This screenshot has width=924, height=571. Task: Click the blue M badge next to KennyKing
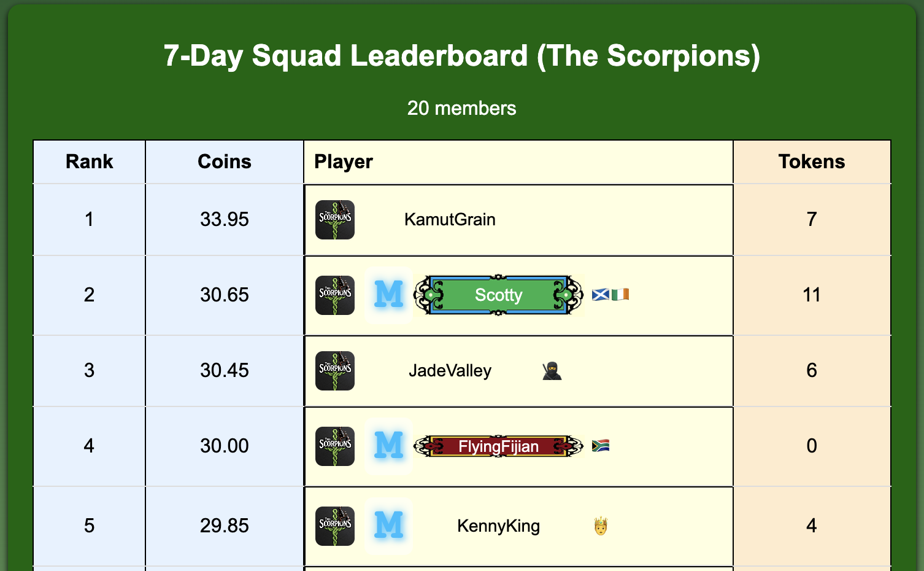pos(389,526)
